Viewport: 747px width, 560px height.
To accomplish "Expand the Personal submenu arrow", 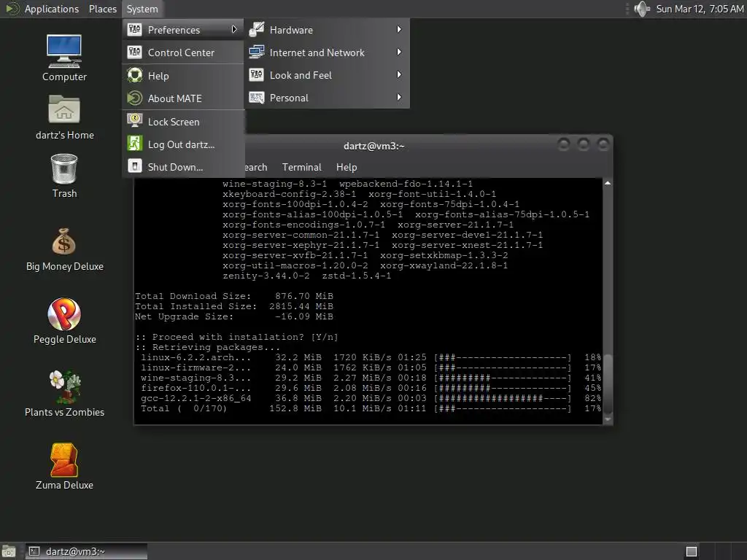I will [399, 97].
